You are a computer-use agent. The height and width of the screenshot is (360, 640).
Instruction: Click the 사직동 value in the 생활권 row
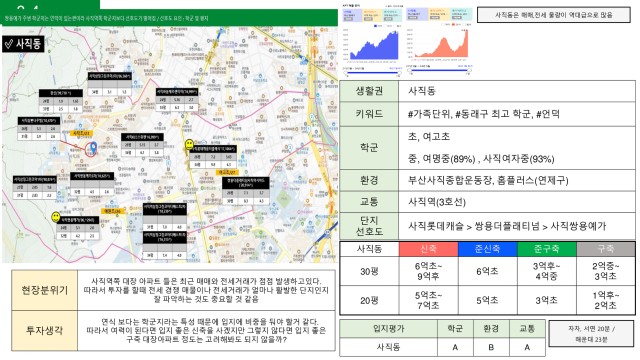pos(422,91)
